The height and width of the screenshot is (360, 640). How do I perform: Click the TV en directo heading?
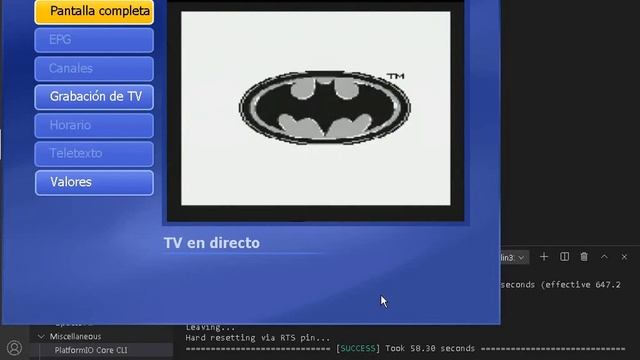(212, 243)
